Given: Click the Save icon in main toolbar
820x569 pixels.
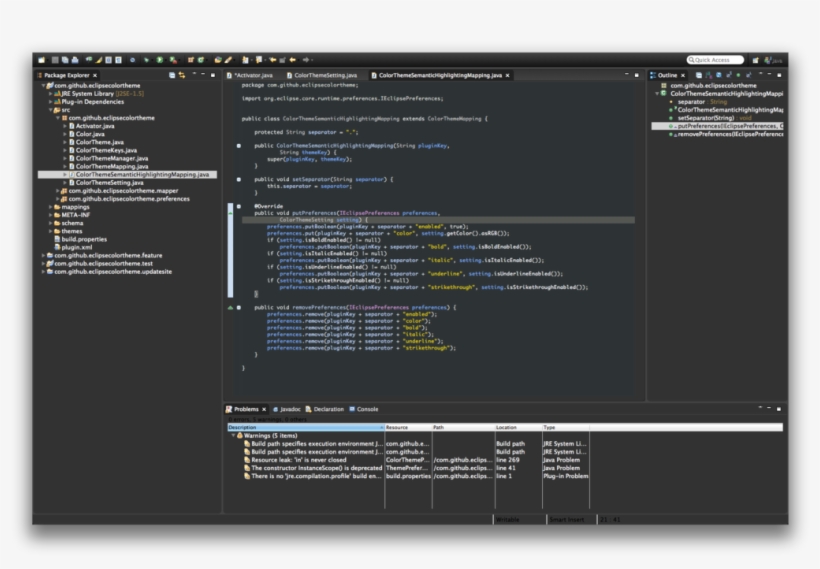Looking at the screenshot, I should [x=57, y=60].
